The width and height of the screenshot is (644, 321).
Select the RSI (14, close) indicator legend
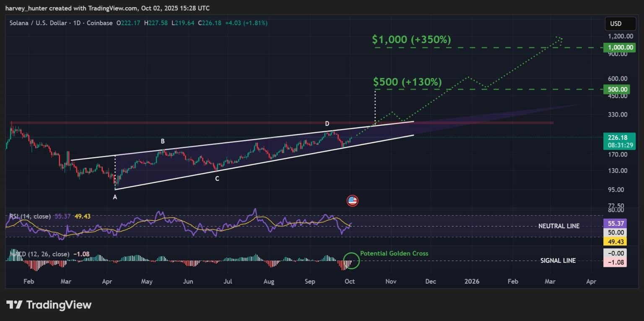30,216
